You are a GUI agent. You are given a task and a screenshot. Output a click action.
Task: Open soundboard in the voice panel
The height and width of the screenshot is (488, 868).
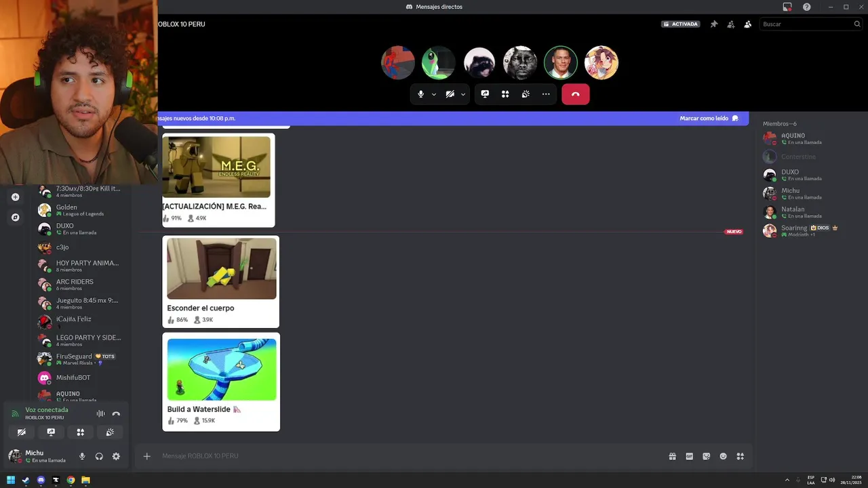tap(110, 432)
